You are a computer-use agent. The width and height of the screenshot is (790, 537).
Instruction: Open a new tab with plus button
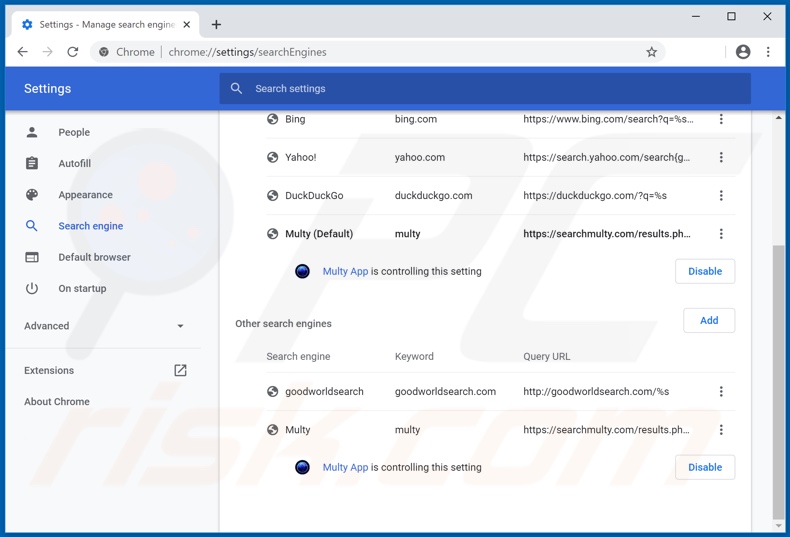(216, 24)
